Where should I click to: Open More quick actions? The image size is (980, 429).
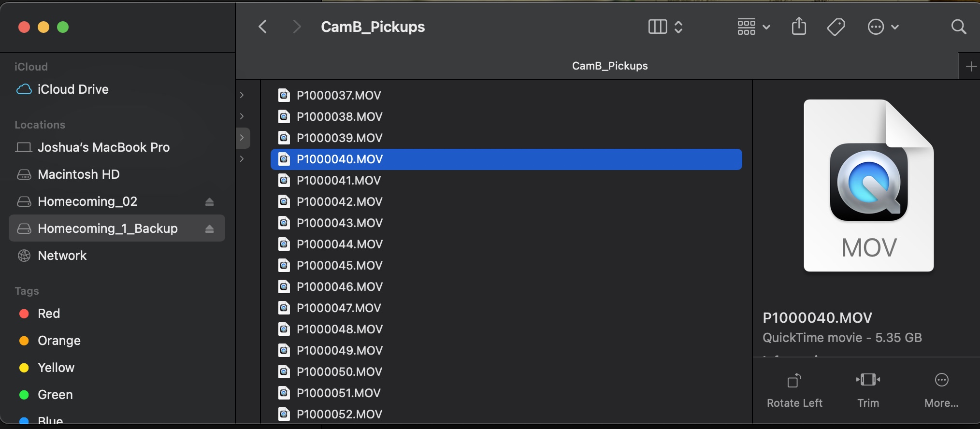point(941,390)
